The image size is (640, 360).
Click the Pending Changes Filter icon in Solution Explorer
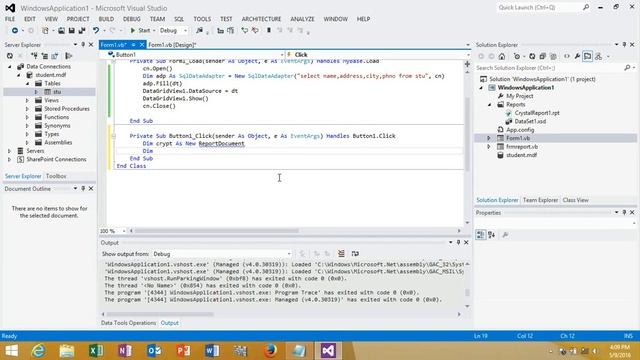(518, 57)
